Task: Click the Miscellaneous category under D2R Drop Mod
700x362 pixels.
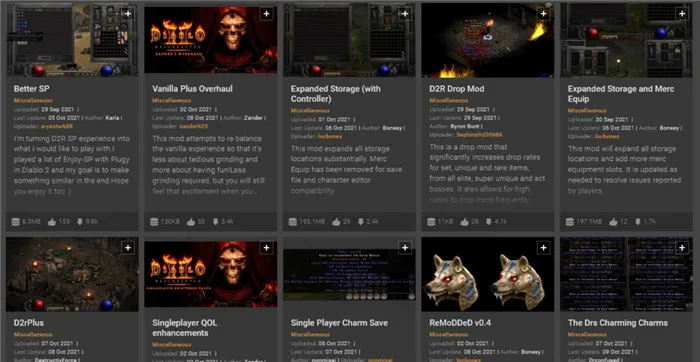Action: 449,100
